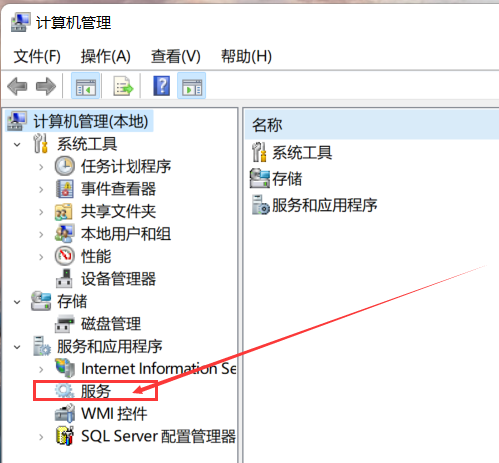Screen dimensions: 499x463
Task: Toggle the show/hide action pane icon
Action: point(192,86)
